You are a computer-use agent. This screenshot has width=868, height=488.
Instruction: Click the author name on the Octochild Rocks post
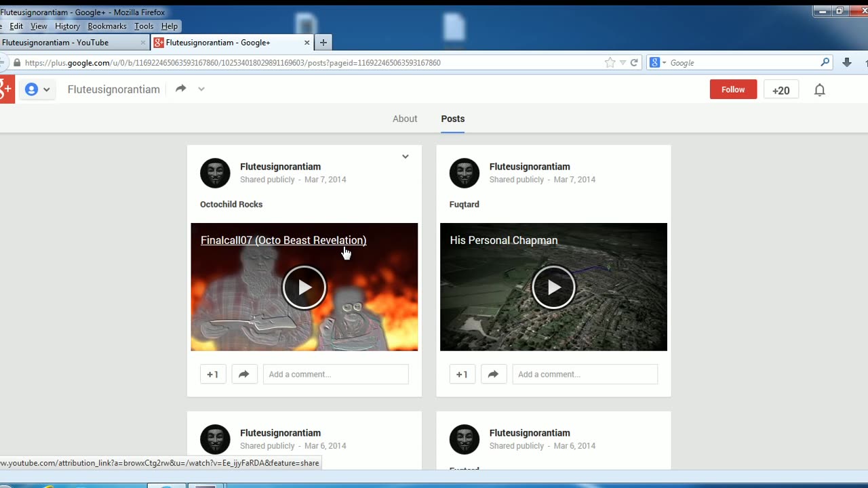pyautogui.click(x=281, y=167)
